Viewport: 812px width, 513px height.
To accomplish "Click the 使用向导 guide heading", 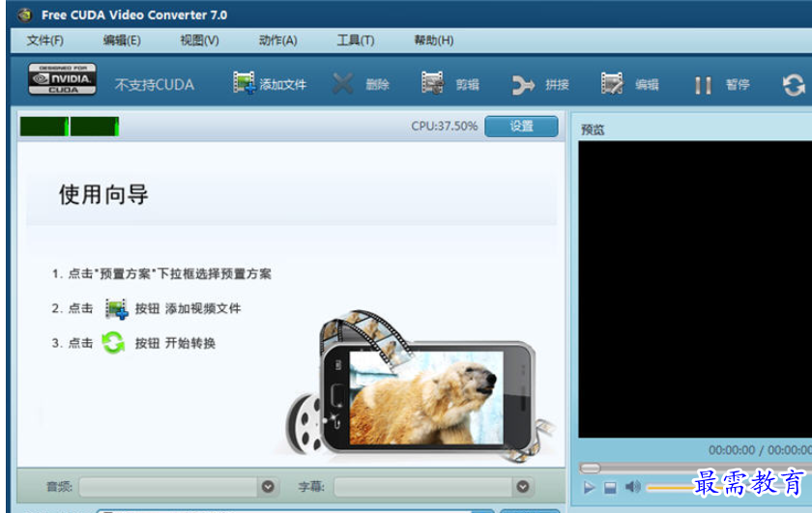I will pyautogui.click(x=103, y=194).
